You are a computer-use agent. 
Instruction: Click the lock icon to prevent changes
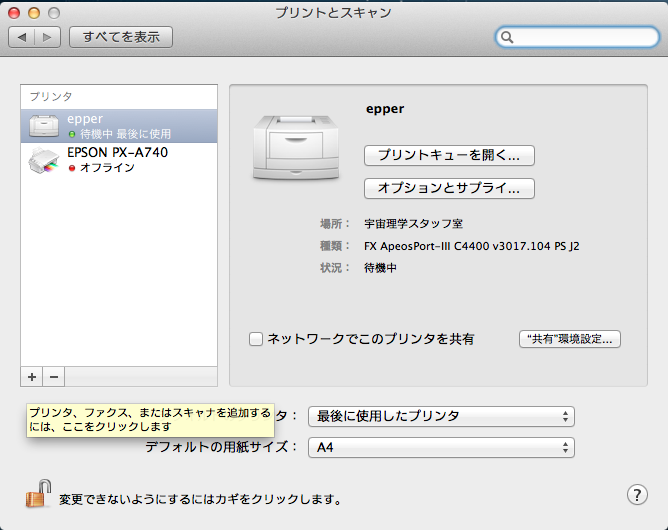click(37, 494)
